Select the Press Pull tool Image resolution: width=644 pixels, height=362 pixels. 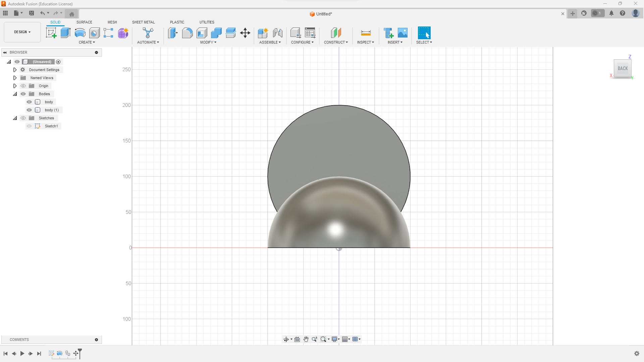[x=173, y=33]
